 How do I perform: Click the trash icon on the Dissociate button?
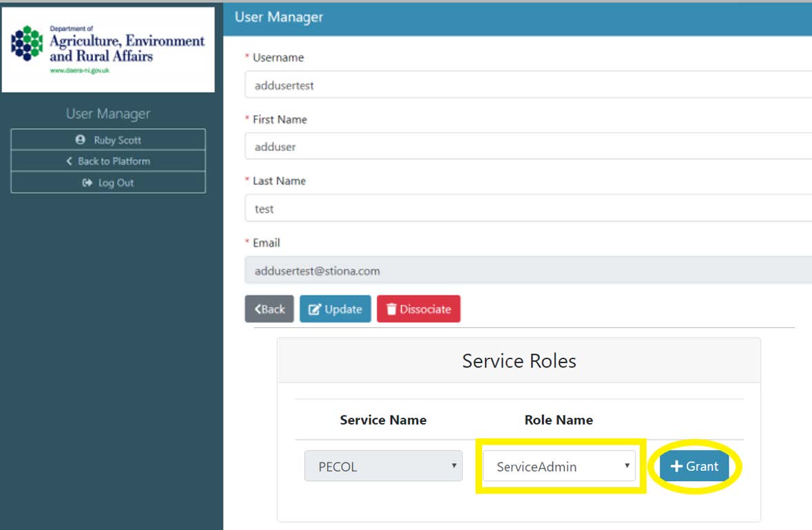pos(391,309)
